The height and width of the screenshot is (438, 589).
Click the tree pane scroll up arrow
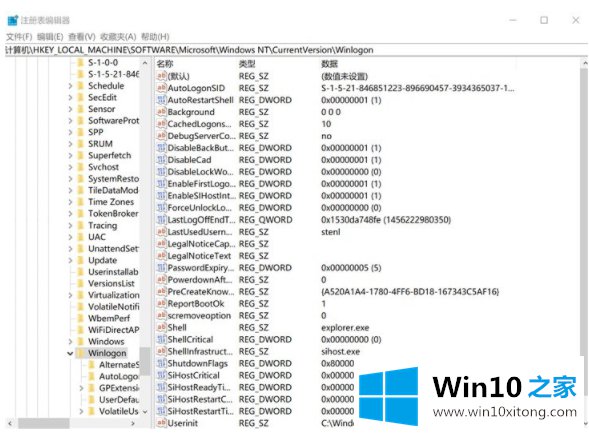(145, 63)
